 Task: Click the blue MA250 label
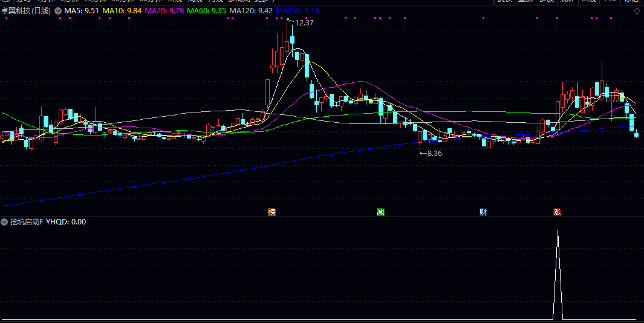pos(298,11)
